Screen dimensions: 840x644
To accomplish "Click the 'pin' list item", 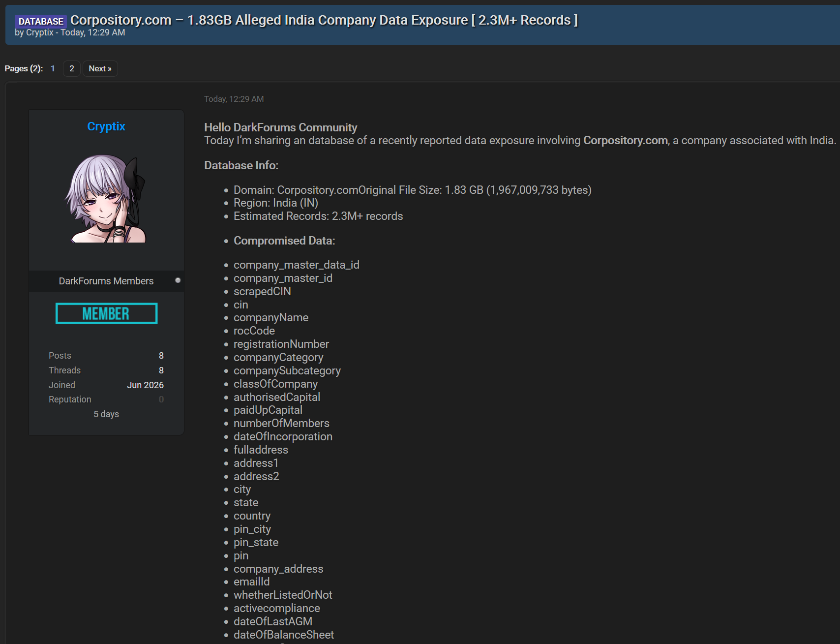I will tap(241, 556).
